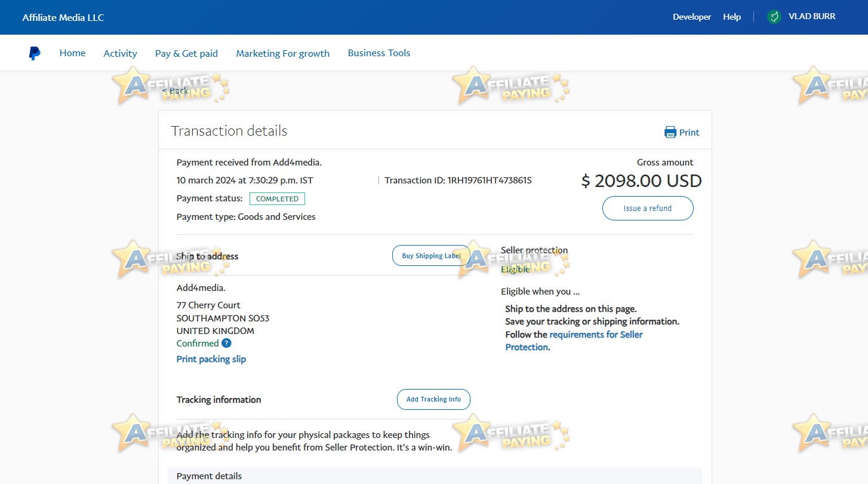Viewport: 868px width, 484px height.
Task: Click 'SOUTHAMPTON SO53' address line
Action: (223, 318)
